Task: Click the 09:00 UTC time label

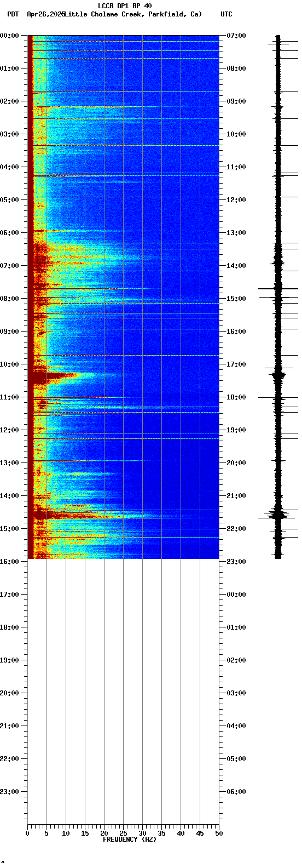Action: (236, 101)
